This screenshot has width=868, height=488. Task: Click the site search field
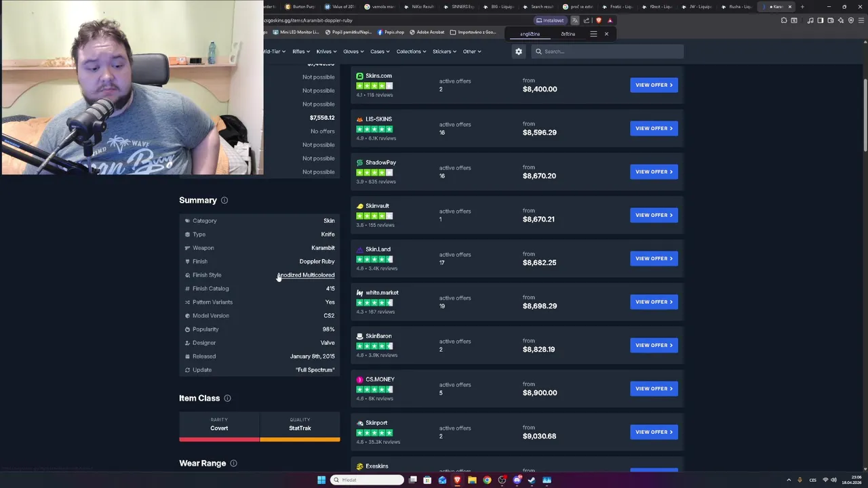click(x=608, y=52)
